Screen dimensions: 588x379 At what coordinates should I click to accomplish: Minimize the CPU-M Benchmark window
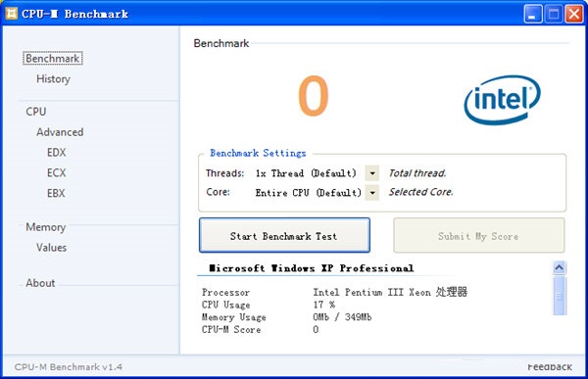[533, 15]
